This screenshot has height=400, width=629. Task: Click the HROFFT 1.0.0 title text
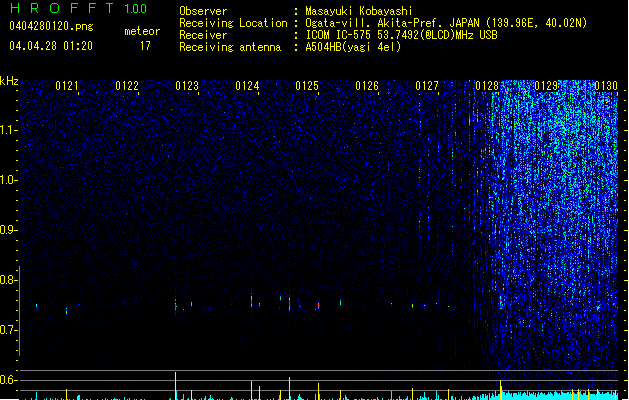click(79, 8)
